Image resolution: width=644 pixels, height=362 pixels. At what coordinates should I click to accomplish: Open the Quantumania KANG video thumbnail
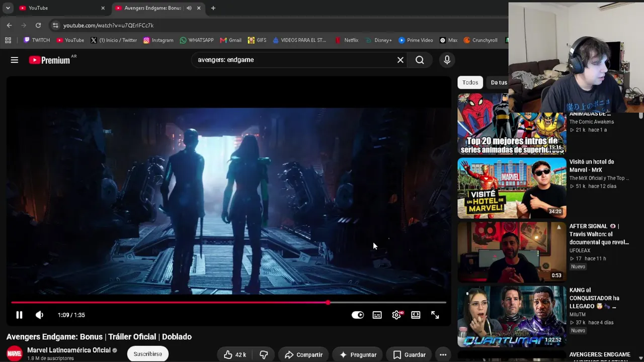point(512,317)
